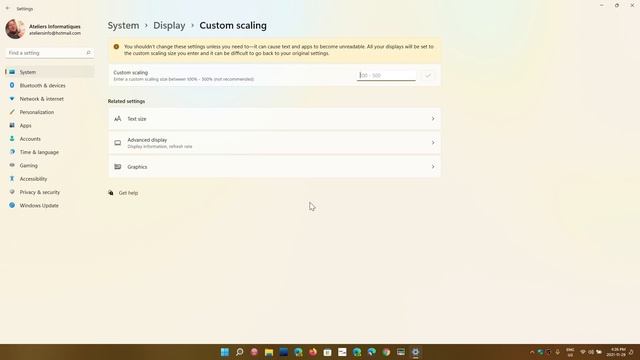The height and width of the screenshot is (360, 640).
Task: Open Accounts settings
Action: 50,139
